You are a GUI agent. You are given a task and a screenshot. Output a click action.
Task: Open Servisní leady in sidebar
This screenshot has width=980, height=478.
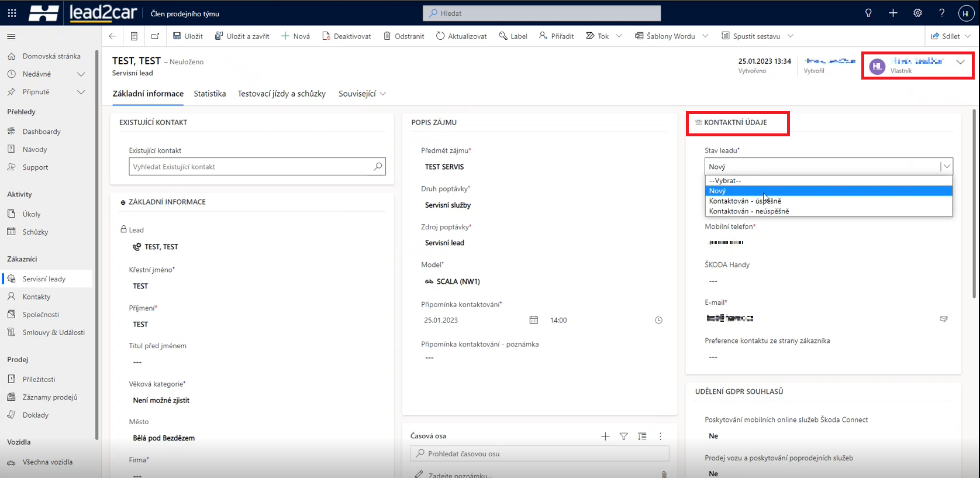click(44, 279)
